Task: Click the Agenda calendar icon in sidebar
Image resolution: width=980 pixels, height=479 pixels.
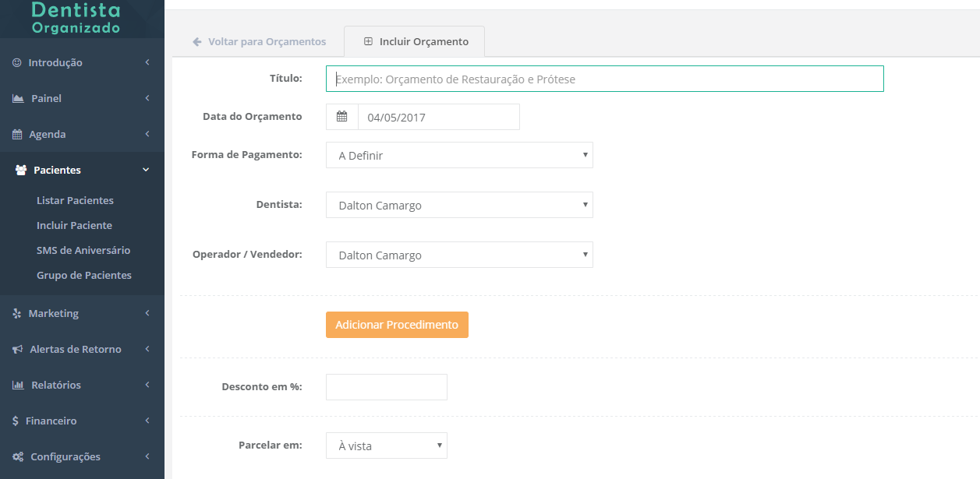Action: (17, 135)
